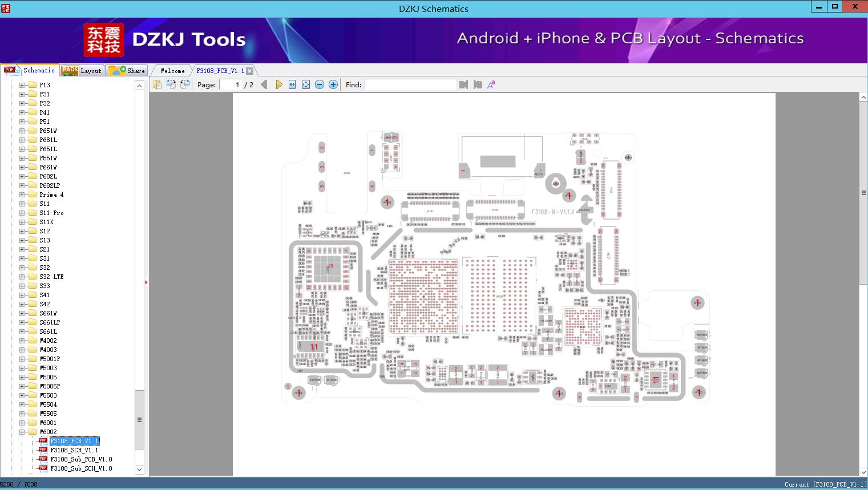Click the find next icon
Viewport: 868px width, 490px height.
478,84
